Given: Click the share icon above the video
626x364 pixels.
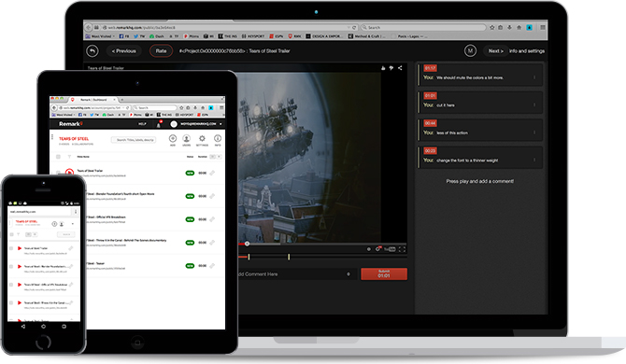Looking at the screenshot, I should 400,68.
